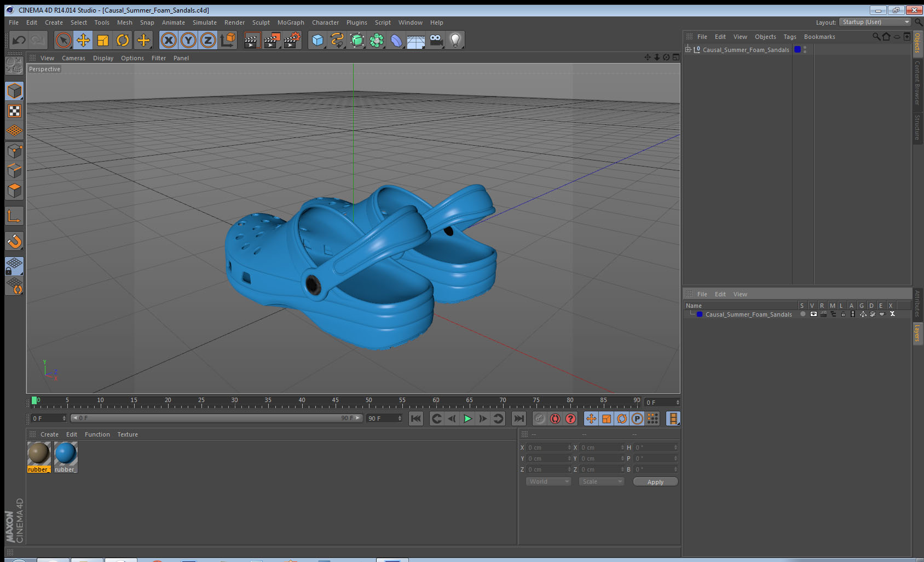Open the Object Manager Tags menu
This screenshot has height=562, width=924.
(790, 37)
